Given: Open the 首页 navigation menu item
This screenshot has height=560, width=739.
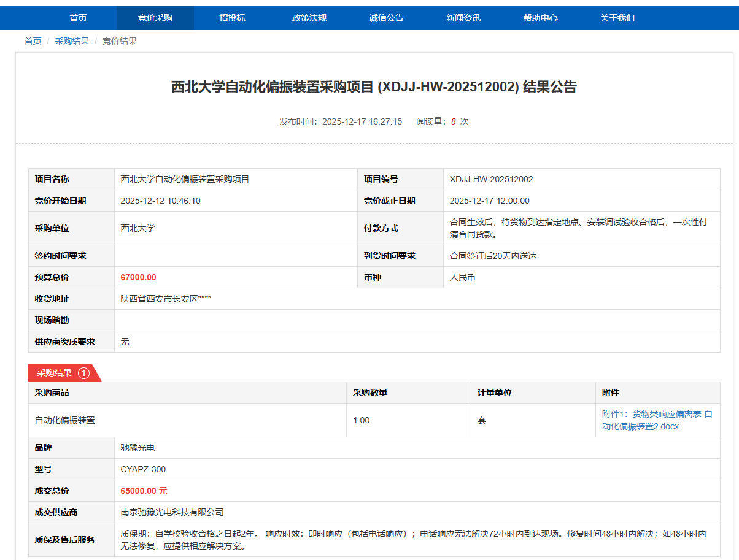Looking at the screenshot, I should 78,18.
